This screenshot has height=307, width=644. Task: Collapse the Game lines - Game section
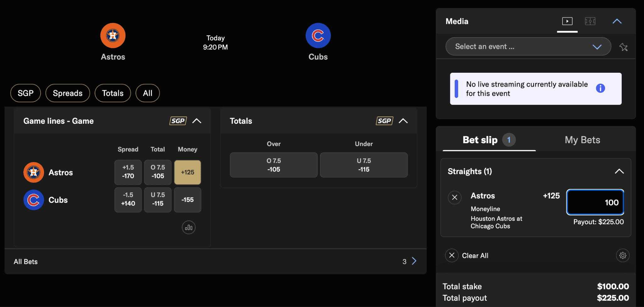coord(197,121)
